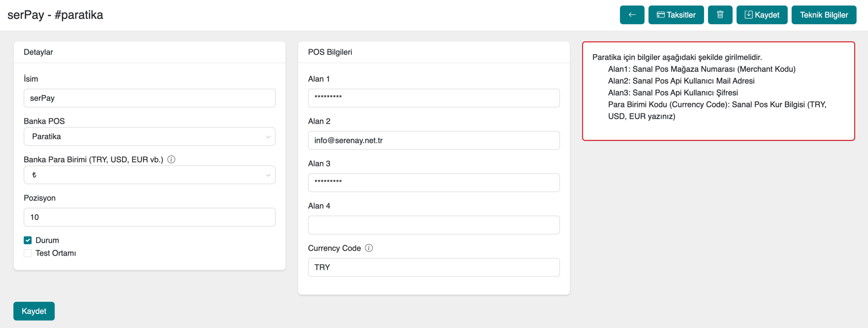Select the Alan 2 email field
Screen dimensions: 868x328
pyautogui.click(x=434, y=140)
